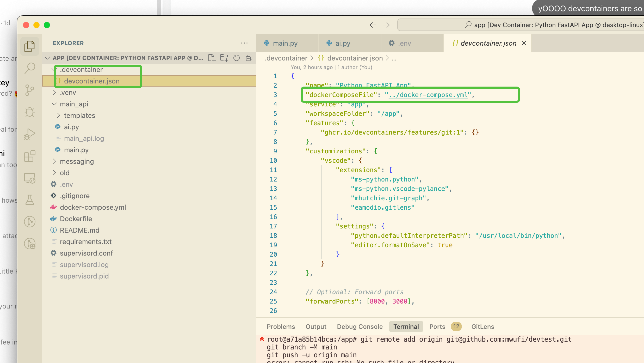Image resolution: width=644 pixels, height=363 pixels.
Task: Open the Ports panel tab
Action: coord(437,326)
